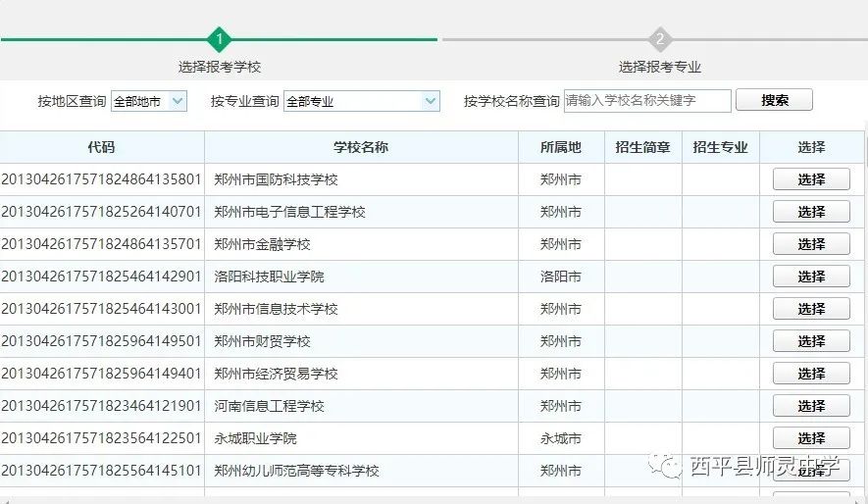Click the 学校名称 column header
The height and width of the screenshot is (504, 868).
click(361, 147)
